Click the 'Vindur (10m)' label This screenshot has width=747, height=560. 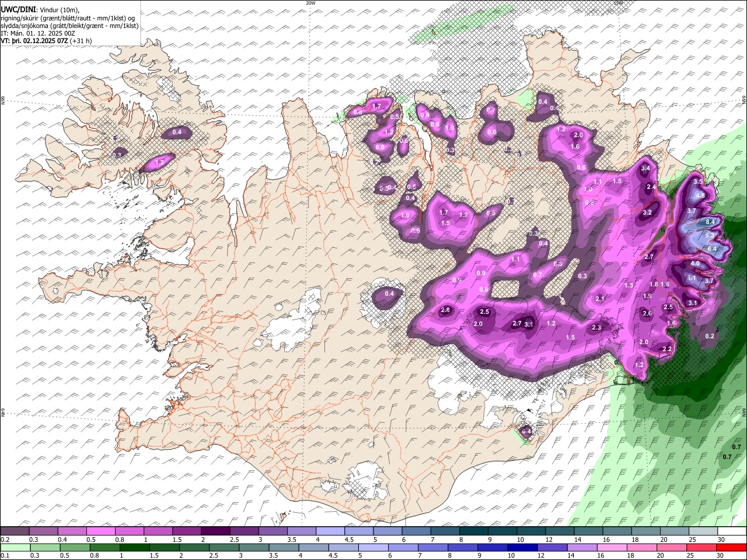tap(58, 9)
